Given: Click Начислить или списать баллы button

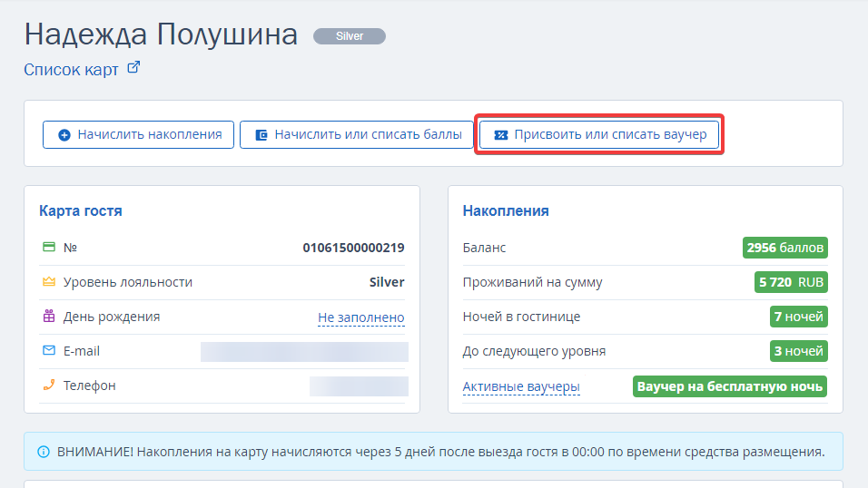Looking at the screenshot, I should [x=357, y=134].
